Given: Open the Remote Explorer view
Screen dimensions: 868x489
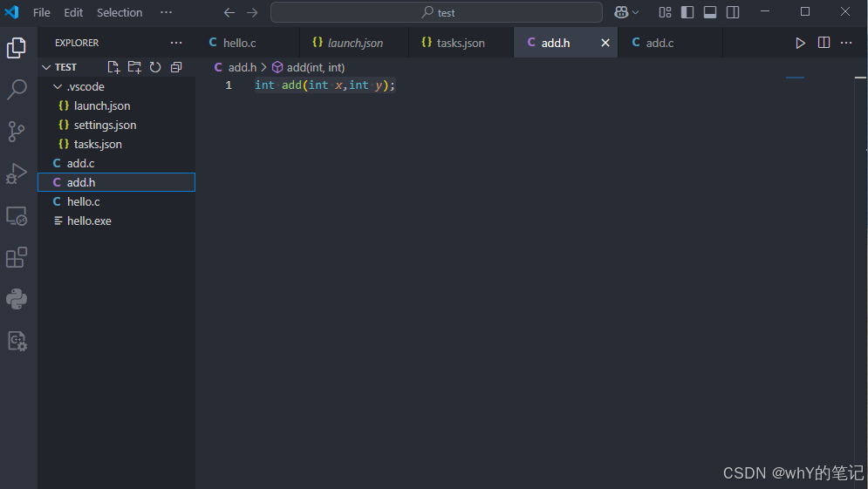Looking at the screenshot, I should [x=17, y=216].
